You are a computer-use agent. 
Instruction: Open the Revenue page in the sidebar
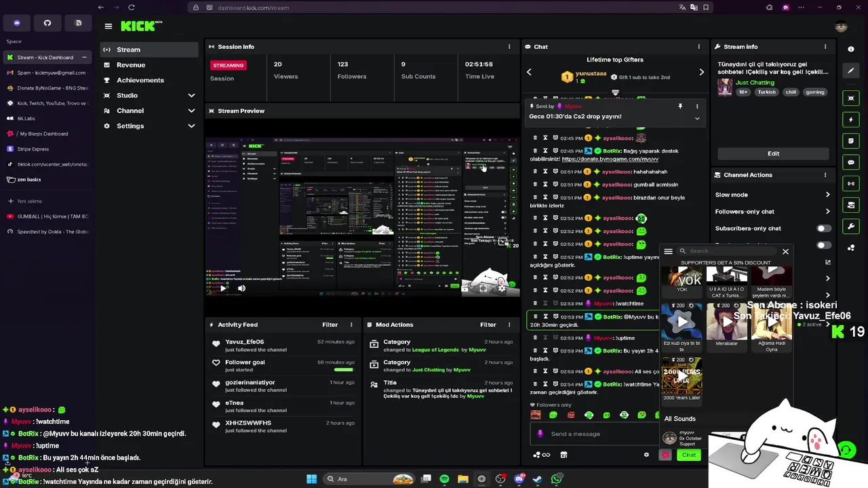(149, 65)
